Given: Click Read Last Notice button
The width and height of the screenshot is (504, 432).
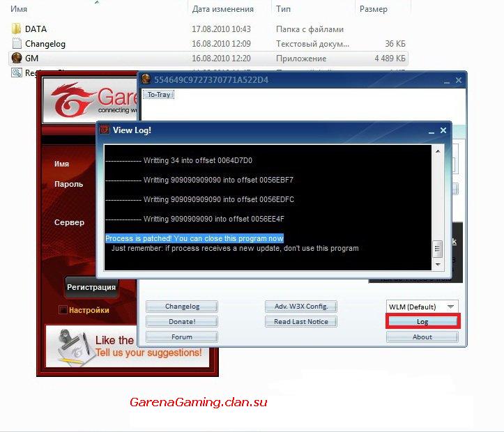Looking at the screenshot, I should (301, 321).
